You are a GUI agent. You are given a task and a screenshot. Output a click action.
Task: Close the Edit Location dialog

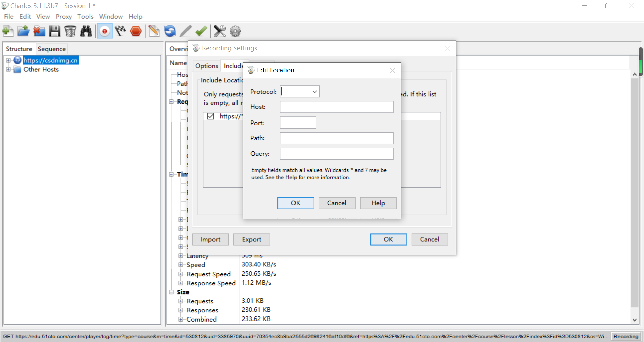392,70
